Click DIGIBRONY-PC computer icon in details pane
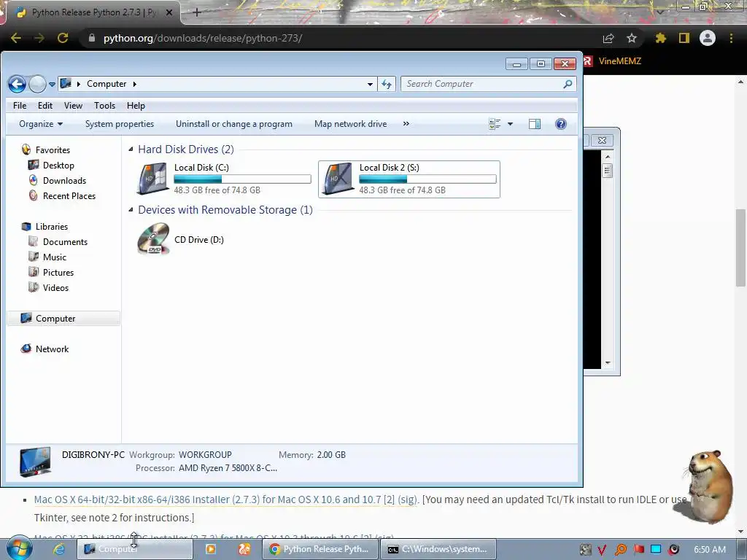Viewport: 747px width, 560px height. point(35,462)
